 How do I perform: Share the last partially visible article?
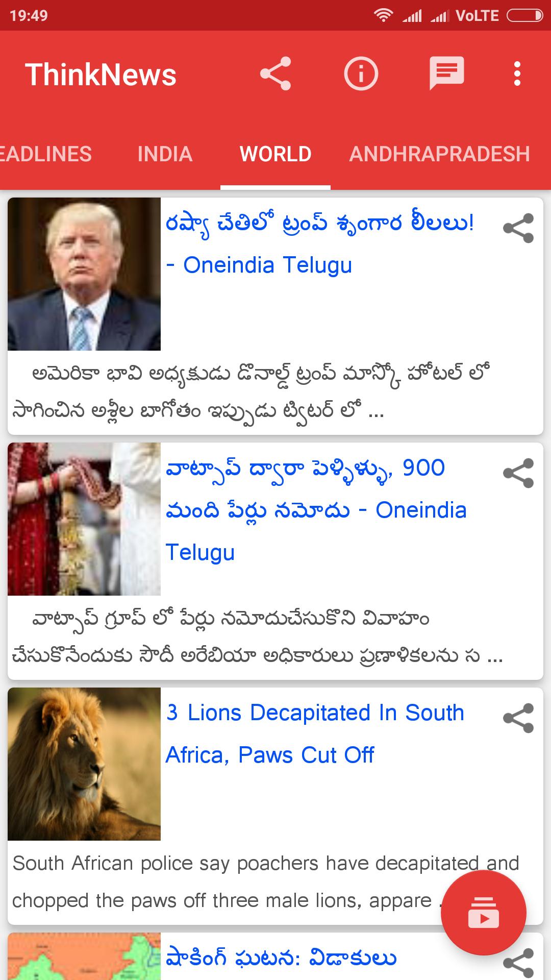tap(518, 963)
